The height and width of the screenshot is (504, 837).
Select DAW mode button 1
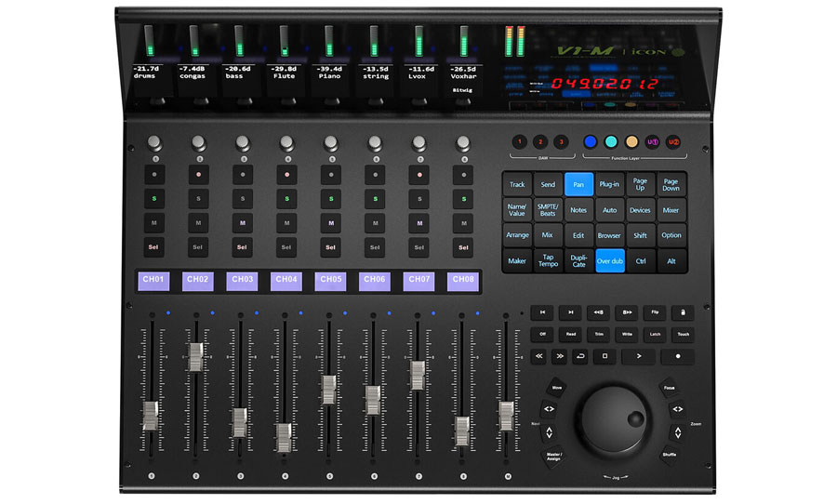pyautogui.click(x=519, y=142)
